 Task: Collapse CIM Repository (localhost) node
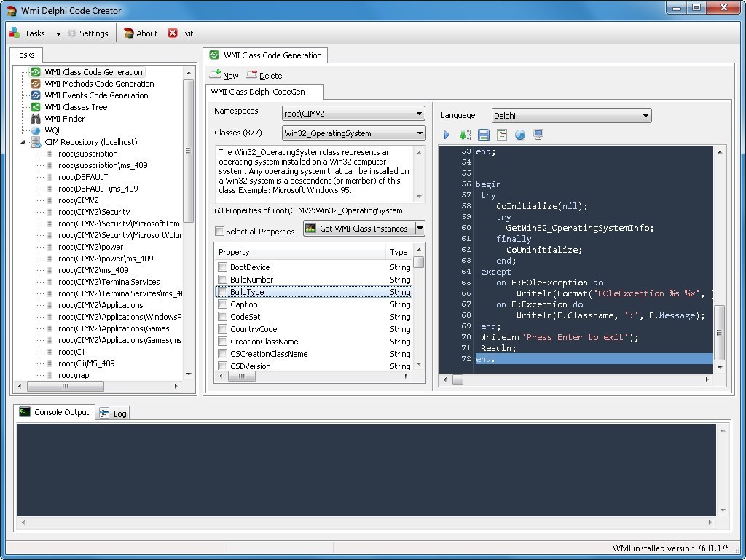pos(23,142)
